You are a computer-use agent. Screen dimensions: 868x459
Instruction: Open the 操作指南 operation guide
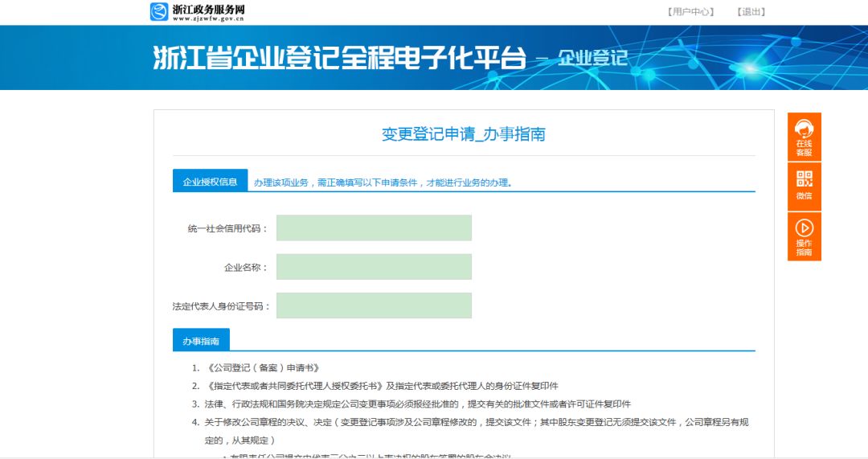coord(804,236)
